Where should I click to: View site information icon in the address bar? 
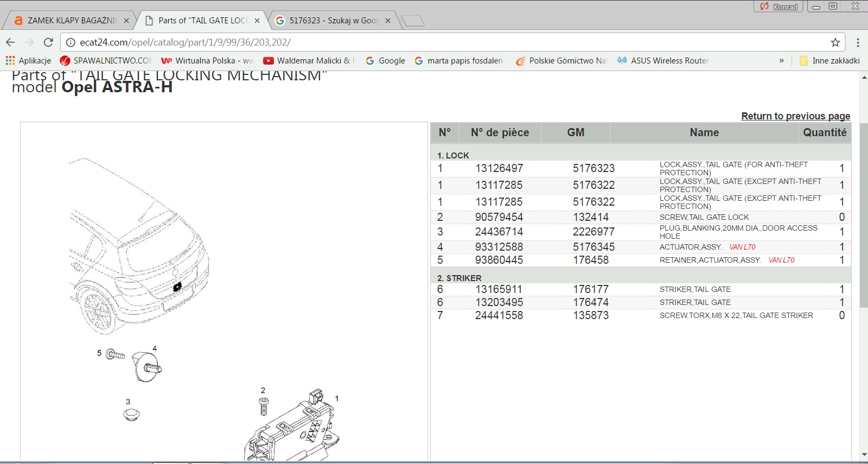71,42
